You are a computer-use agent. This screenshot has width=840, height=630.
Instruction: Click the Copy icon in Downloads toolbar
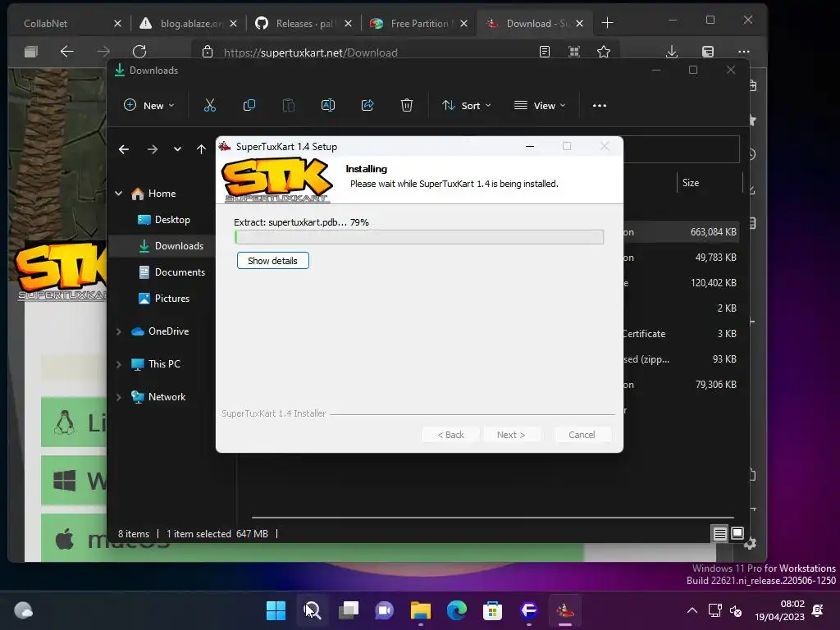pos(249,106)
